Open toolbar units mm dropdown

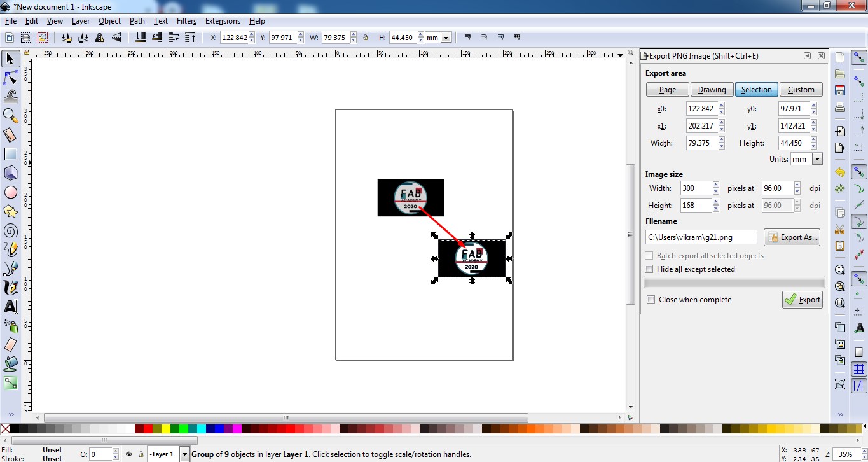tap(446, 38)
